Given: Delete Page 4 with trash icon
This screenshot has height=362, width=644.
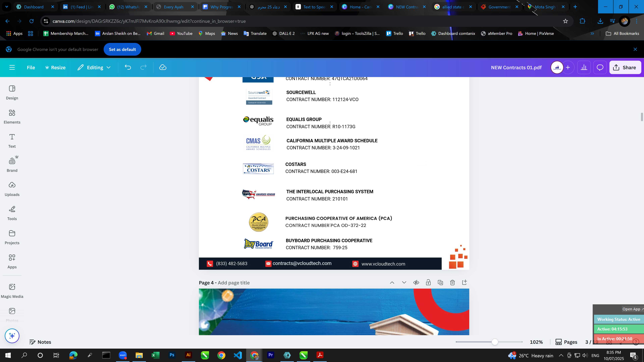Looking at the screenshot, I should click(x=452, y=283).
